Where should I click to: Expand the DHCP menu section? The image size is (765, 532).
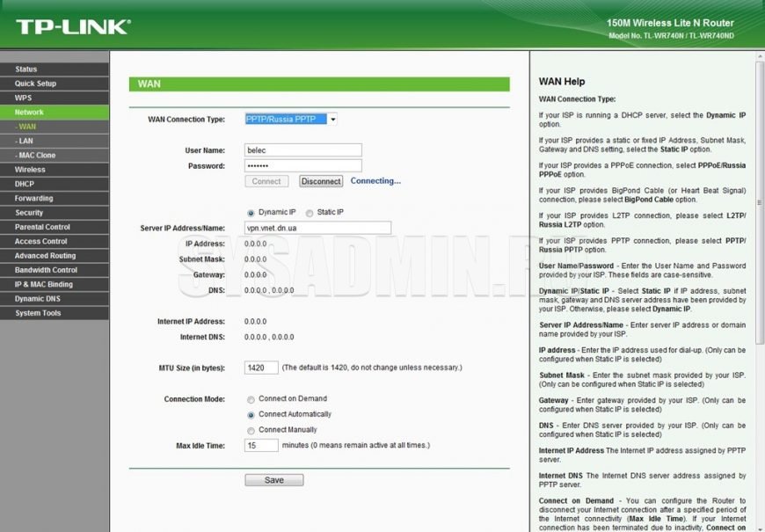tap(24, 184)
